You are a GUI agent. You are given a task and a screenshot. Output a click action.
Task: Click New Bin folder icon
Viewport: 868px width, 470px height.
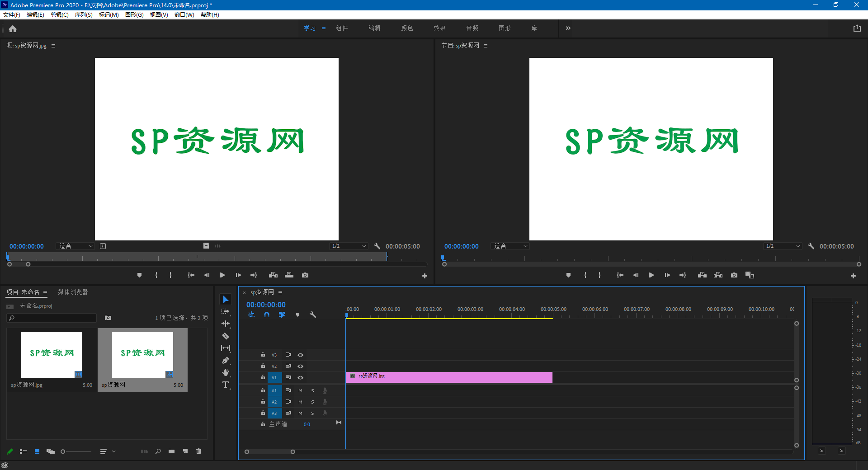[x=171, y=451]
